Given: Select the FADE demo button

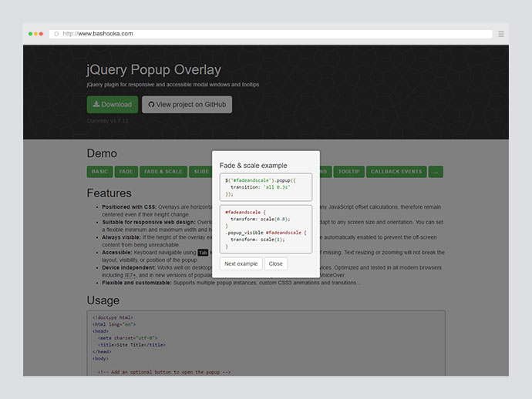Looking at the screenshot, I should pyautogui.click(x=126, y=172).
